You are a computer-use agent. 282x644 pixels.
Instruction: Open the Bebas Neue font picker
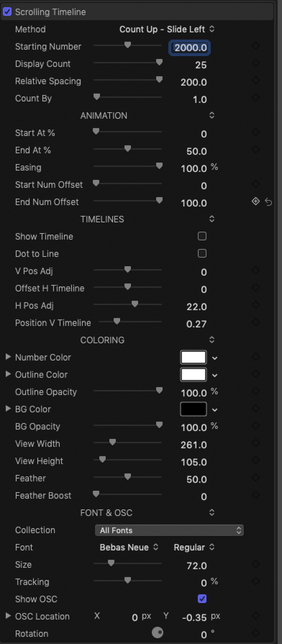129,547
